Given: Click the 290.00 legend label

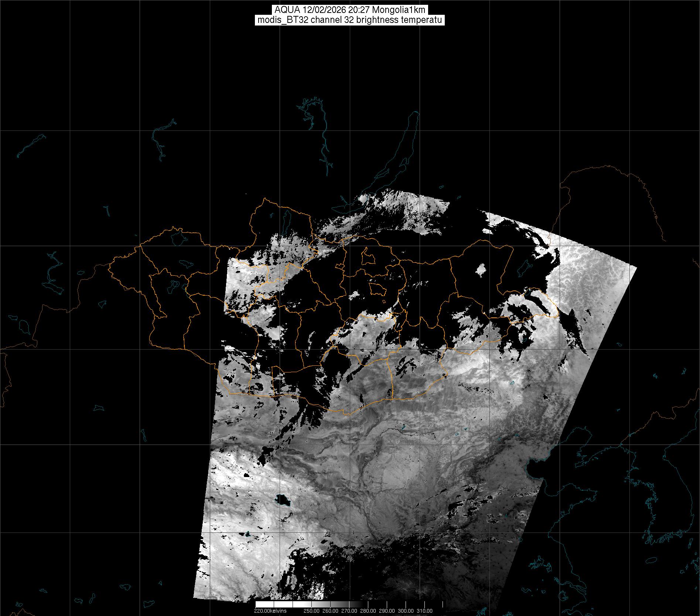Looking at the screenshot, I should click(x=387, y=611).
